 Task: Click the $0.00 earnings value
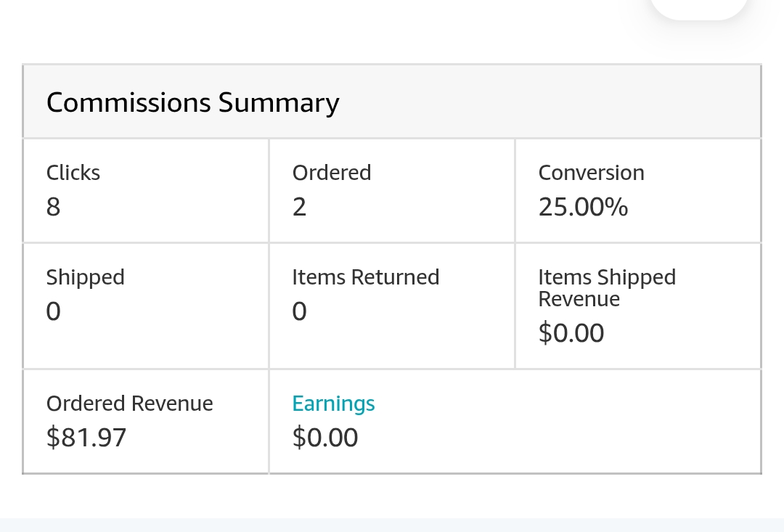point(325,438)
